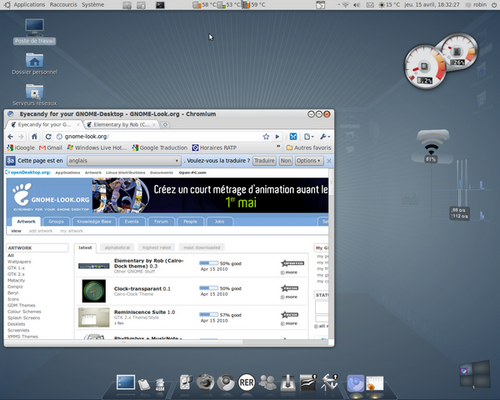Select the Groups site tab

coord(56,221)
